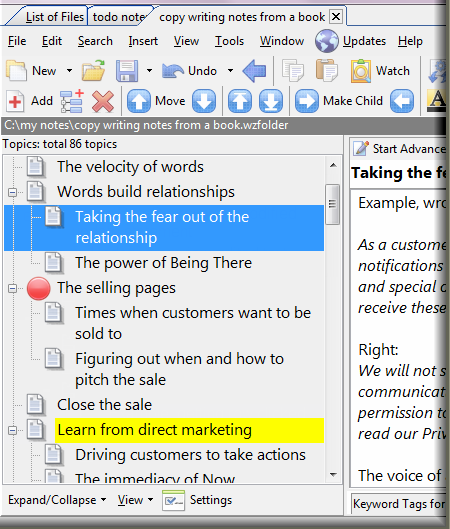Viewport: 450px width, 529px height.
Task: Click the Watch magnifier icon
Action: tap(361, 71)
